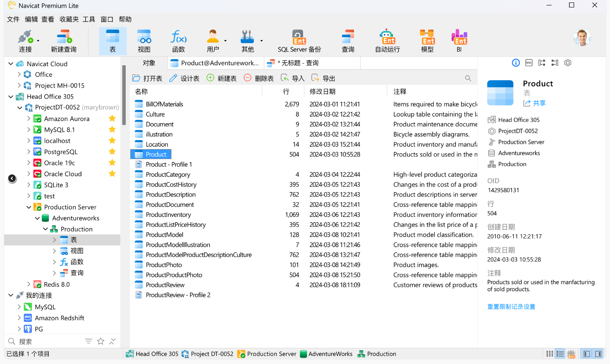This screenshot has width=610, height=364.
Task: Open the 用户 dropdown arrow
Action: [225, 41]
